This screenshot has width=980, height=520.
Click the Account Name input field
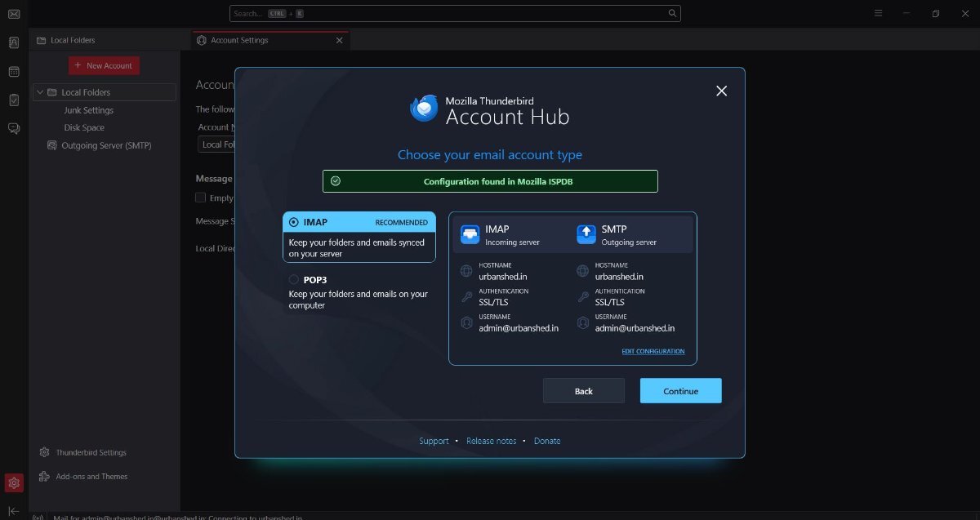(216, 144)
